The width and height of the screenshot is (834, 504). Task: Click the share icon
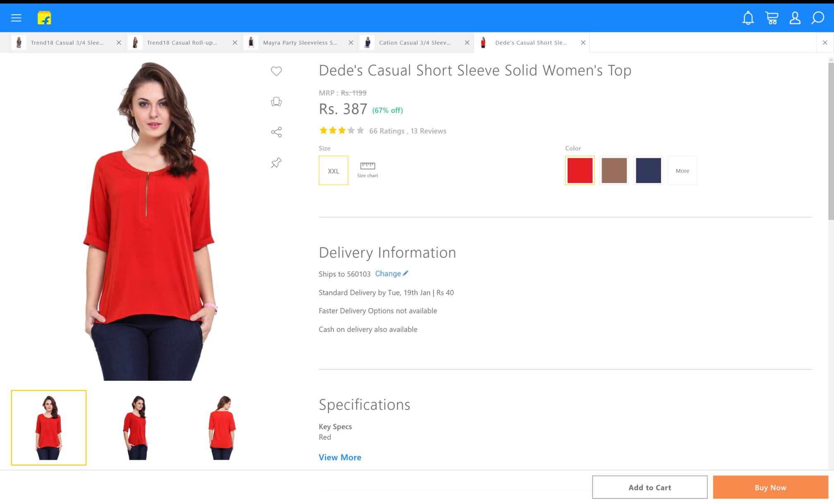[x=276, y=132]
